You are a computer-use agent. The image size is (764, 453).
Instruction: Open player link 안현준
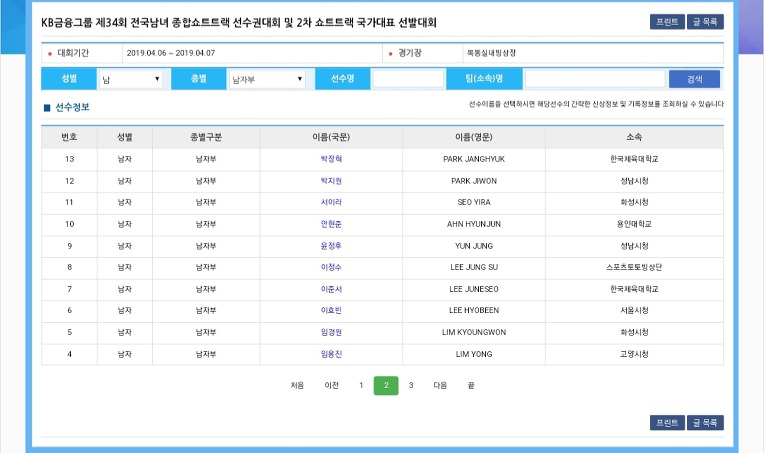(x=331, y=224)
